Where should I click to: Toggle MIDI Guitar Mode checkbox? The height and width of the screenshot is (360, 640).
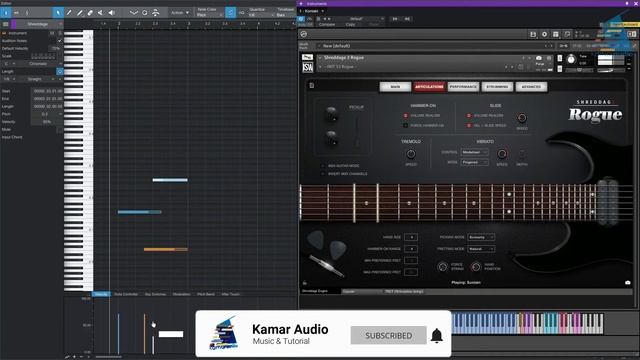323,166
